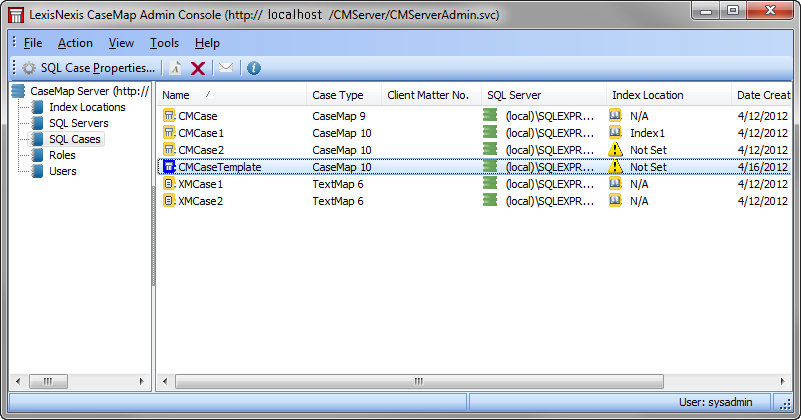Screen dimensions: 801x420
Task: Click list pane scroll left arrow
Action: pyautogui.click(x=164, y=381)
